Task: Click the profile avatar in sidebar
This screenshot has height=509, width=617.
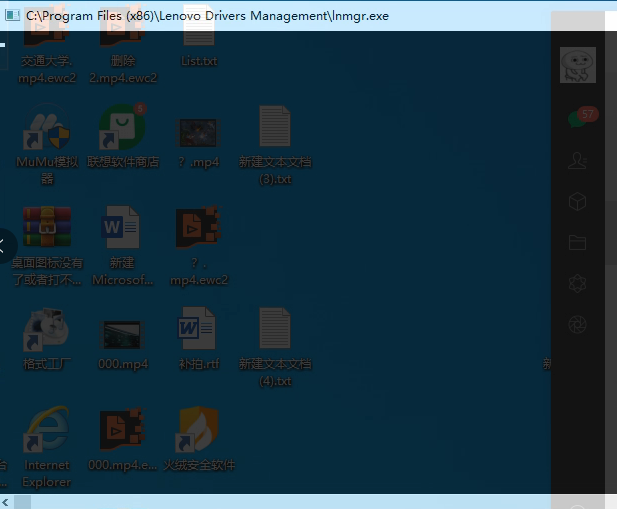Action: click(x=578, y=65)
